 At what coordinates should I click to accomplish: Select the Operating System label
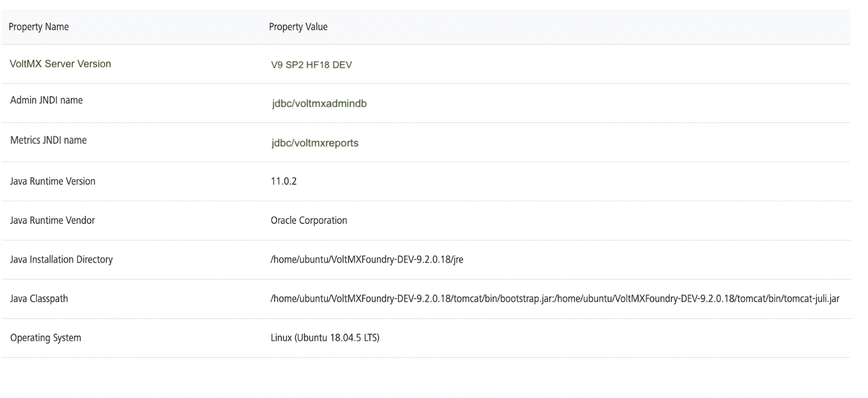[46, 338]
